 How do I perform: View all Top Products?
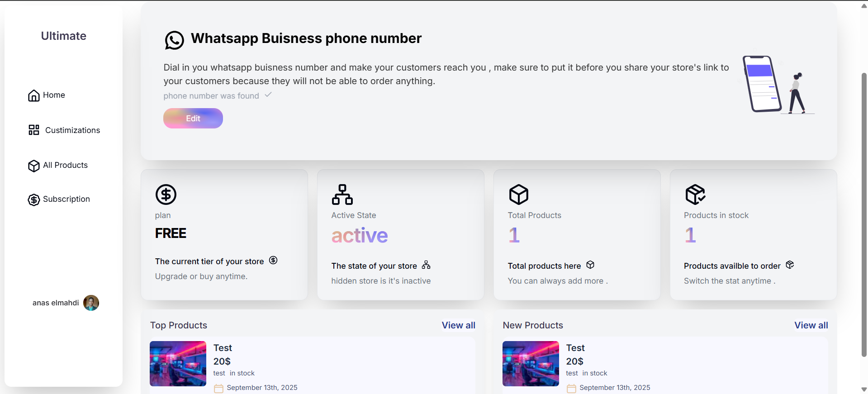[x=458, y=325]
